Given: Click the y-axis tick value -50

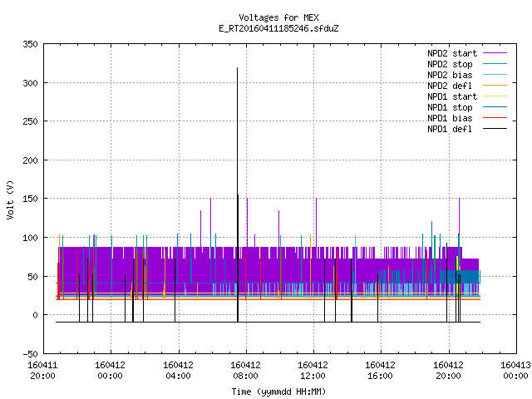Looking at the screenshot, I should tap(30, 354).
